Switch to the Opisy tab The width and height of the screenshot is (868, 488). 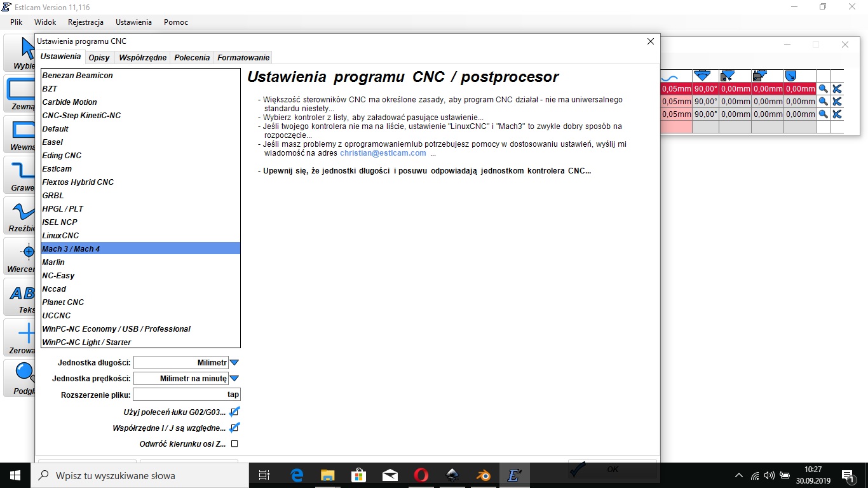coord(99,57)
